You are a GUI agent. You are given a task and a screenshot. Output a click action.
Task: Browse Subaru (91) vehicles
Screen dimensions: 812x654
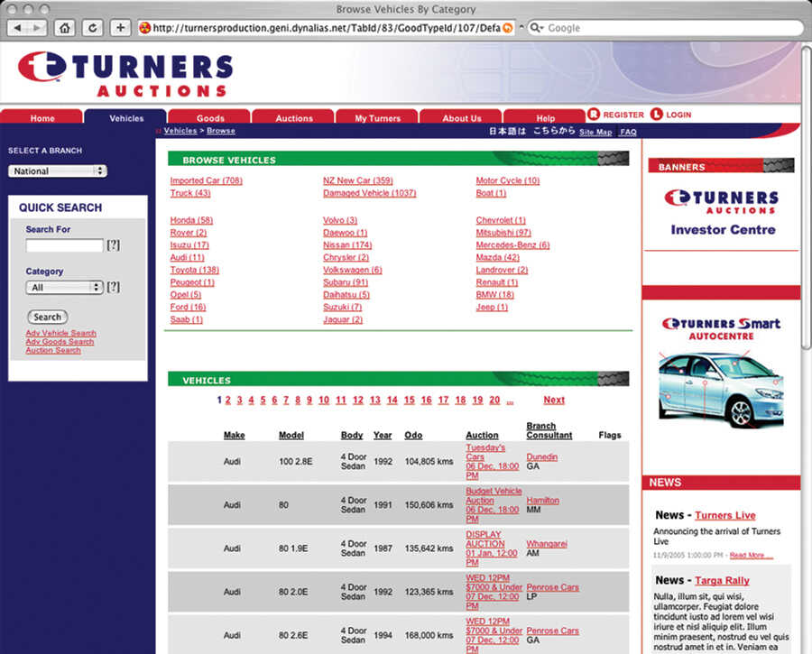346,282
